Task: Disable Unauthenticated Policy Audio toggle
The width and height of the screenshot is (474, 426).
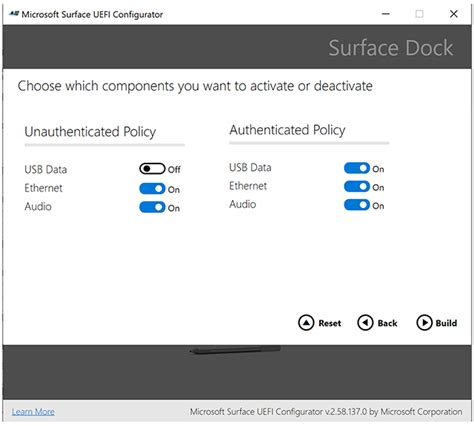Action: coord(152,207)
